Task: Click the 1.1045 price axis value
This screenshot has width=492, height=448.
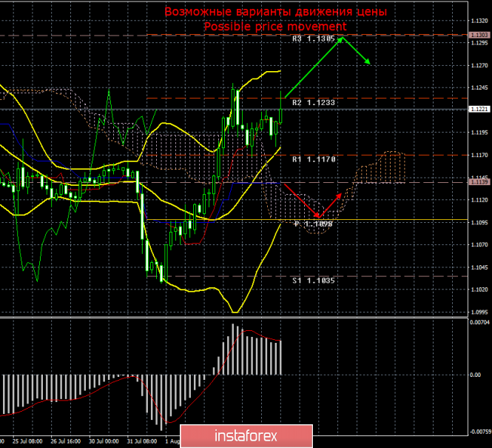Action: point(479,267)
